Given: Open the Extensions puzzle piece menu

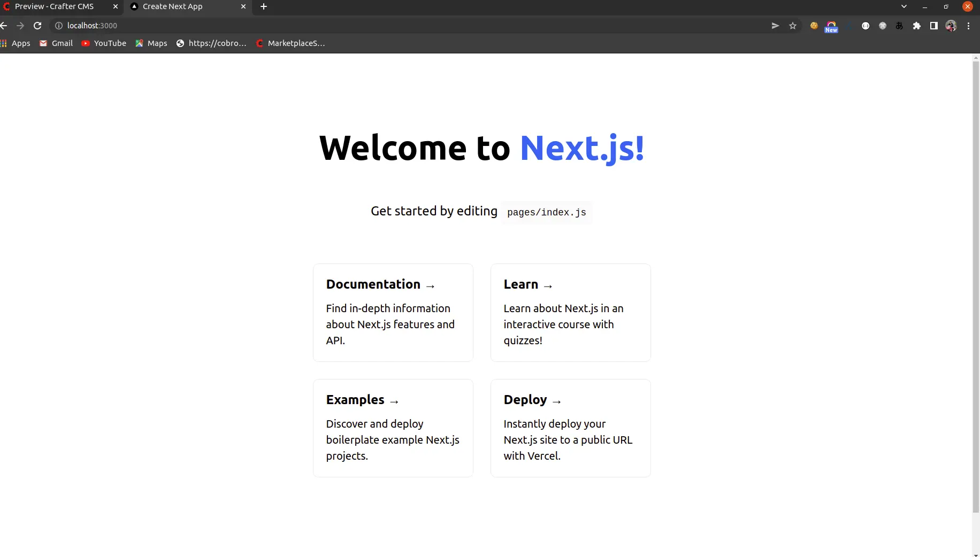Looking at the screenshot, I should tap(917, 26).
